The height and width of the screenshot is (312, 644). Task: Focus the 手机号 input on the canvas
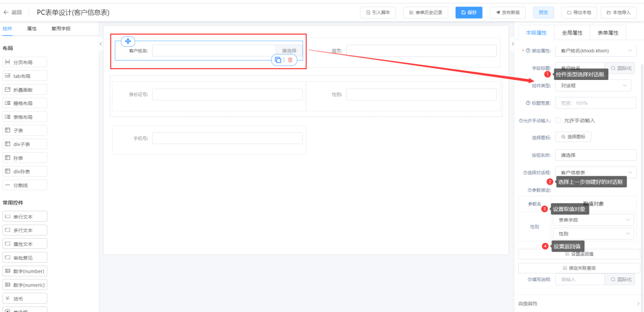[x=227, y=138]
